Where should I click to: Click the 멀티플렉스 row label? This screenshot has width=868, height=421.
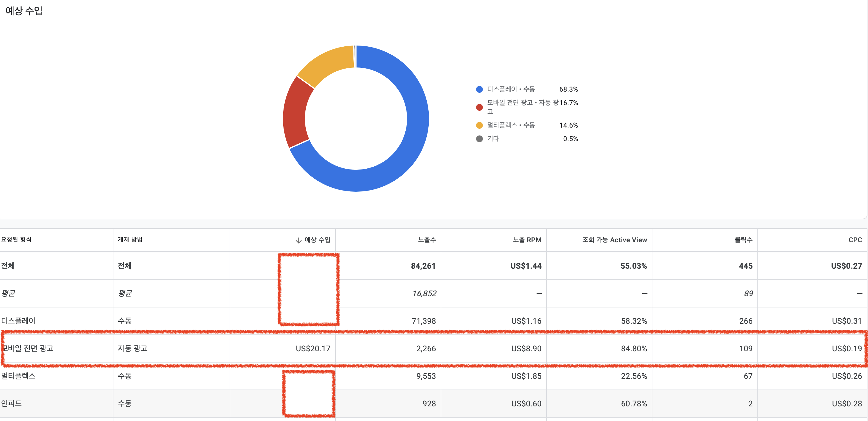[19, 376]
